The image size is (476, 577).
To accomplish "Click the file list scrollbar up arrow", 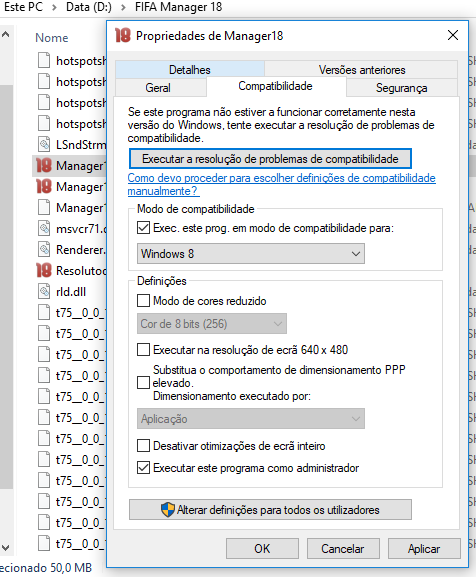I will 6,35.
